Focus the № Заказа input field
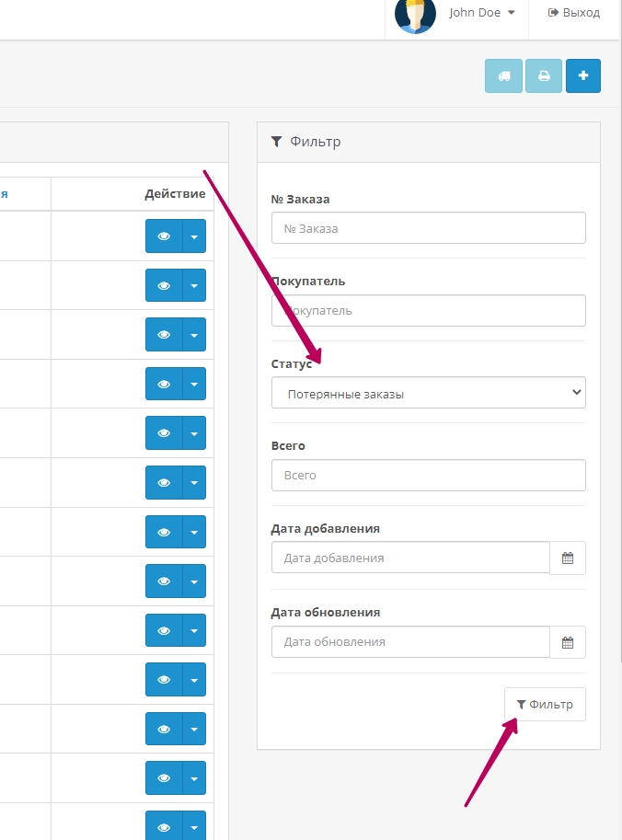Viewport: 622px width, 840px height. click(x=428, y=228)
